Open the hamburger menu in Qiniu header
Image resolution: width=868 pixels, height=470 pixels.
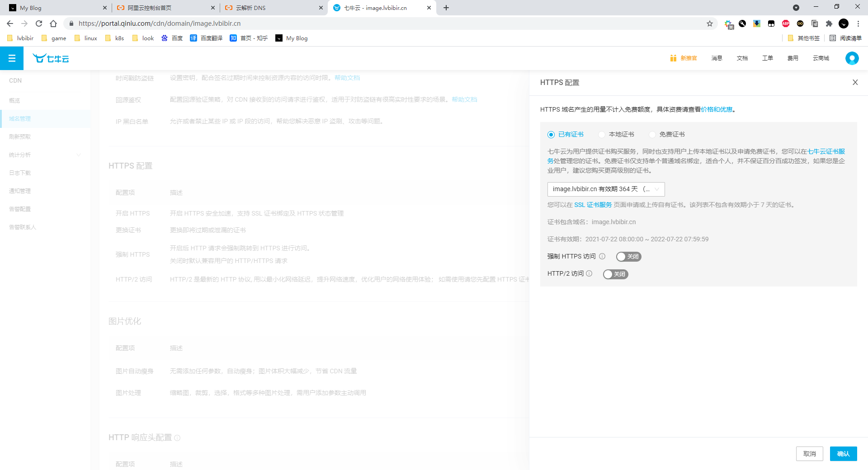click(x=12, y=58)
